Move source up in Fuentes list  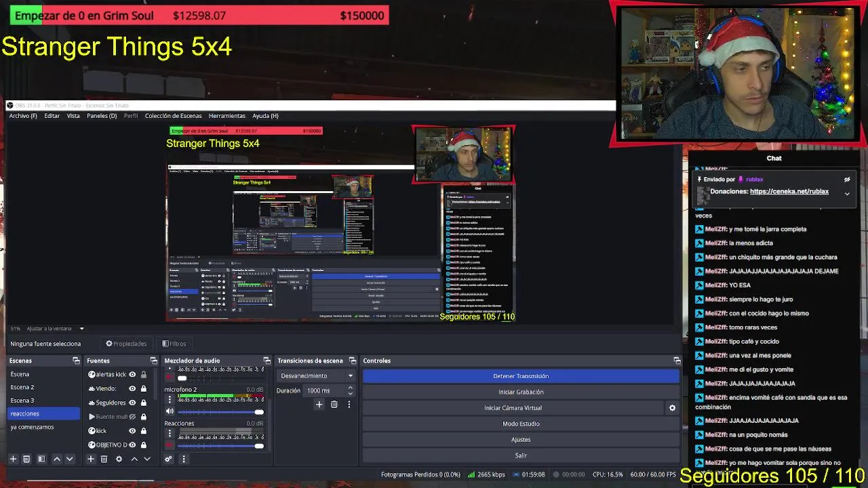tap(134, 459)
